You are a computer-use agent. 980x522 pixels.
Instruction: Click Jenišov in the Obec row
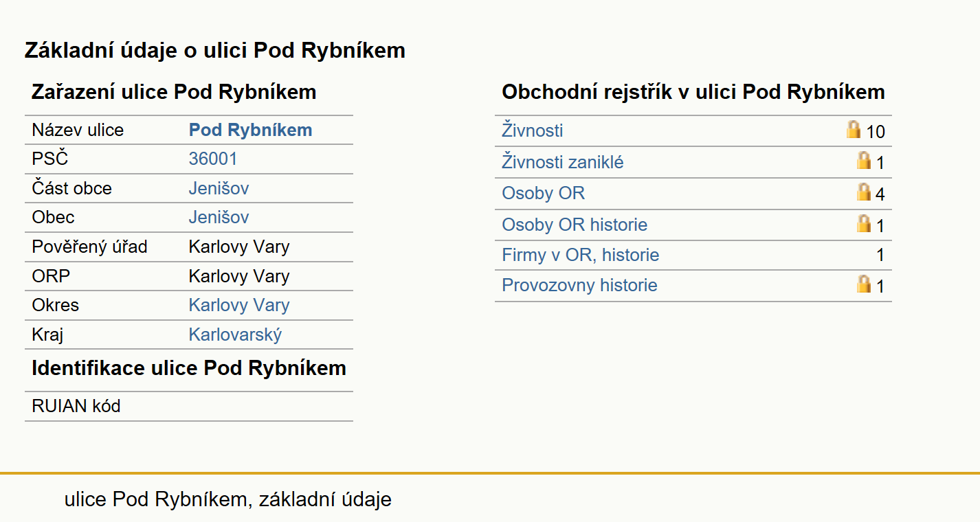pos(219,217)
